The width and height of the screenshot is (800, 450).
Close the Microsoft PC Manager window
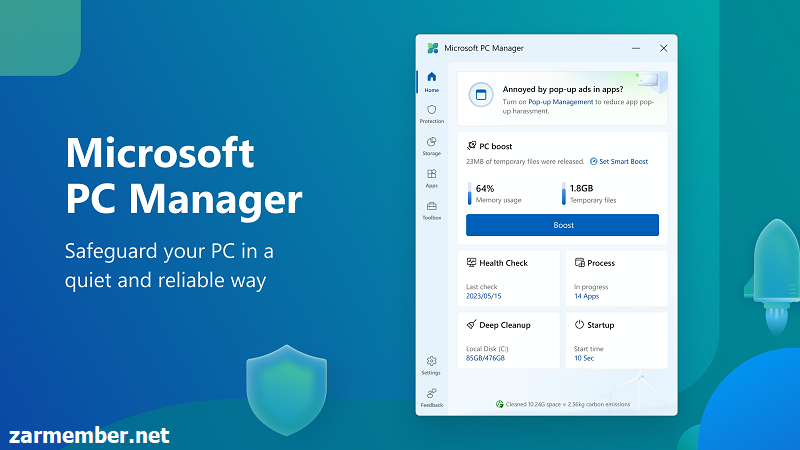tap(663, 48)
